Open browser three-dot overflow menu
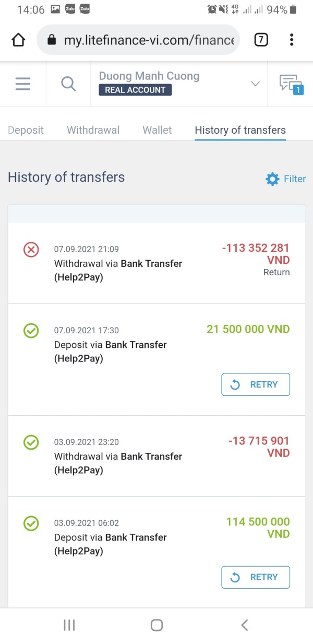Image resolution: width=313 pixels, height=644 pixels. [291, 40]
